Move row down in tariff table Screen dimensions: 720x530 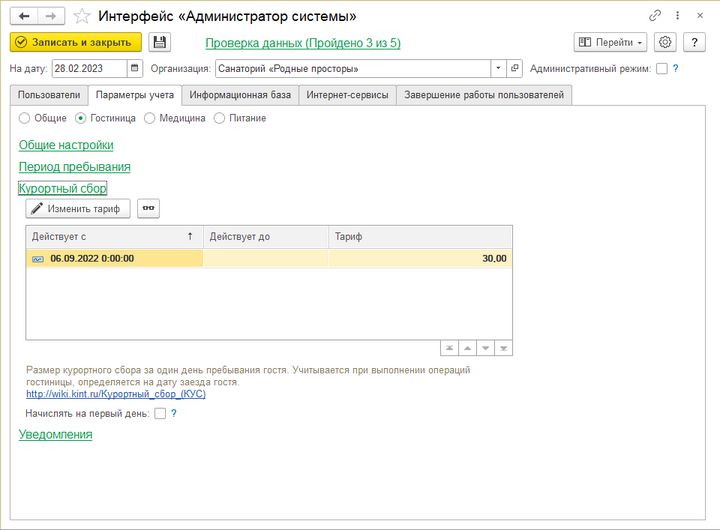pyautogui.click(x=485, y=348)
